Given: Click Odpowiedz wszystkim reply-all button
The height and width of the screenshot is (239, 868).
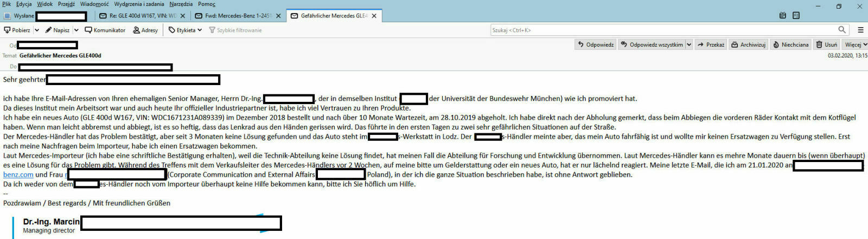Looking at the screenshot, I should coord(652,44).
